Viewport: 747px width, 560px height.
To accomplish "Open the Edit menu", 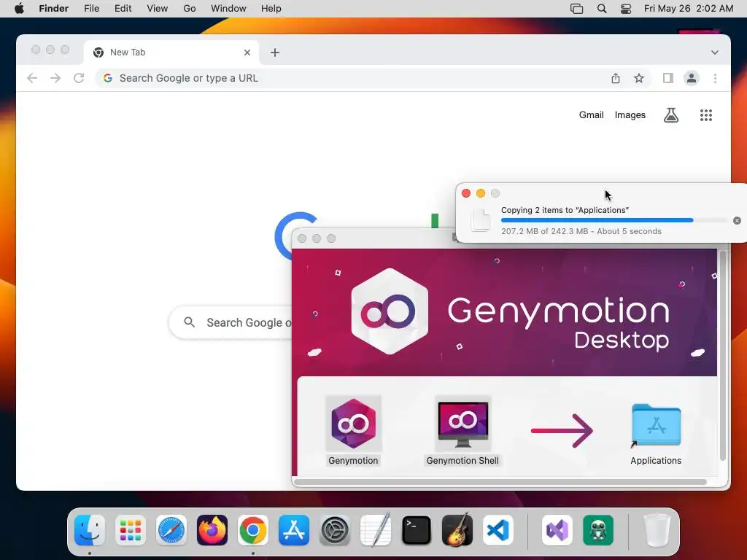I will [x=123, y=9].
